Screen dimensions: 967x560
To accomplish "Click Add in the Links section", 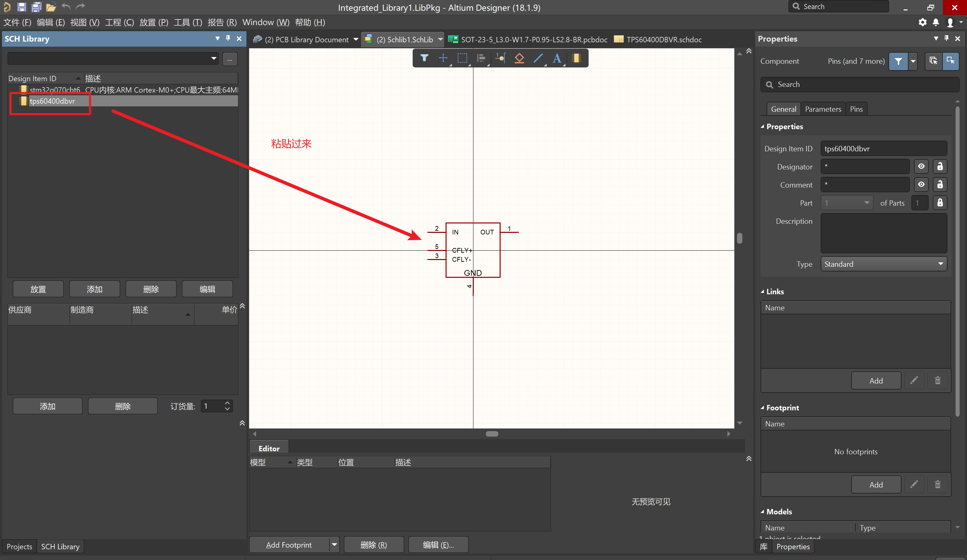I will [876, 380].
